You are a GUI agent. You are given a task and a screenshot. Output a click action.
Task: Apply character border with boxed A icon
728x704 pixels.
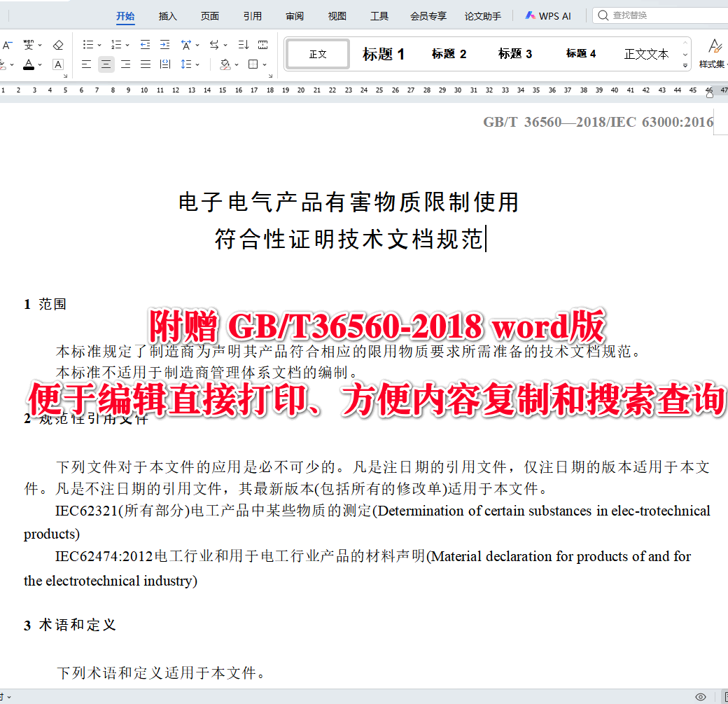pos(58,64)
